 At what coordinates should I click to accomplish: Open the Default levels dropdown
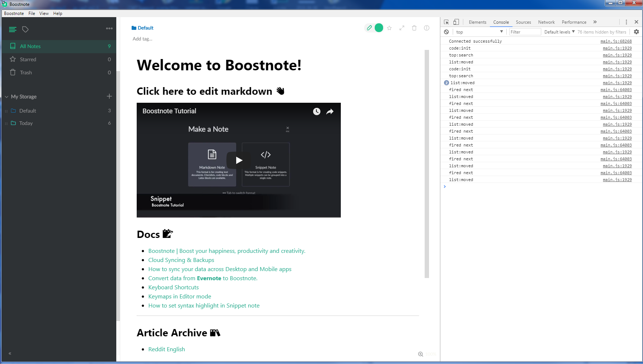pos(558,32)
